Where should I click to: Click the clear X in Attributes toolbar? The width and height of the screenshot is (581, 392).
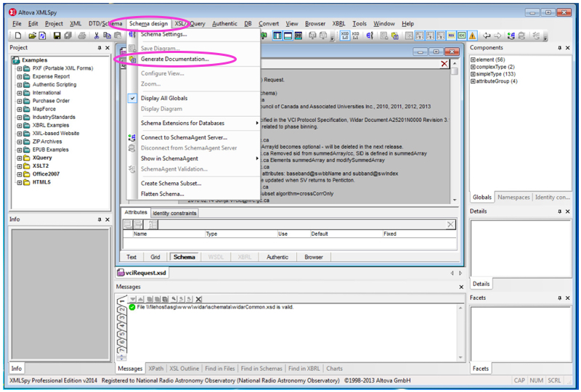point(450,224)
